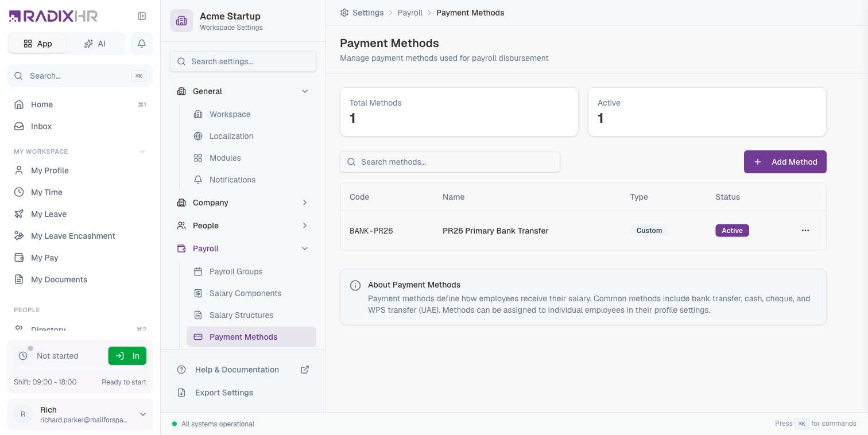
Task: Click the airplane icon for My Leave
Action: pyautogui.click(x=19, y=214)
